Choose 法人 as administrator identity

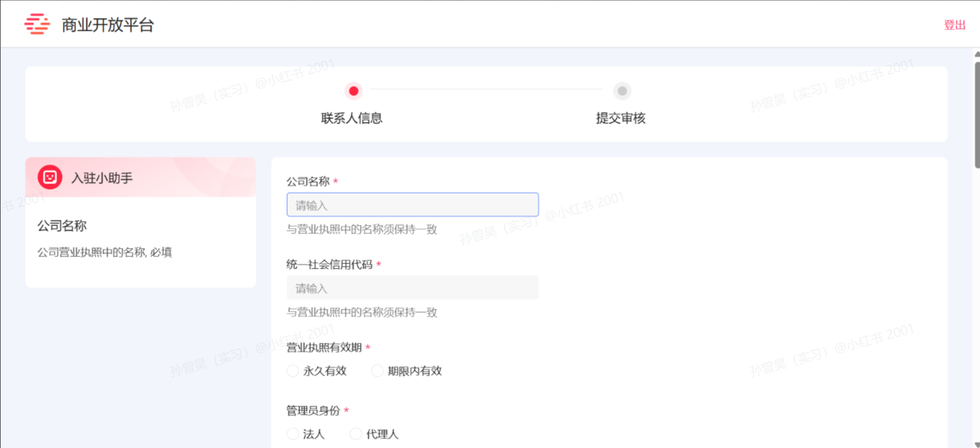click(293, 434)
